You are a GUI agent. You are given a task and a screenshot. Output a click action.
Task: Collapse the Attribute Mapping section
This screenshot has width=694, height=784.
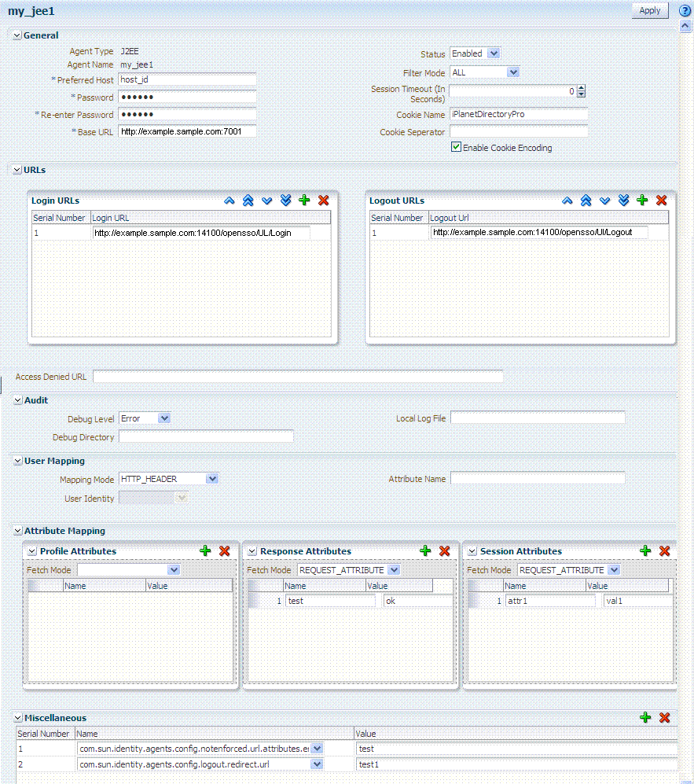[18, 531]
